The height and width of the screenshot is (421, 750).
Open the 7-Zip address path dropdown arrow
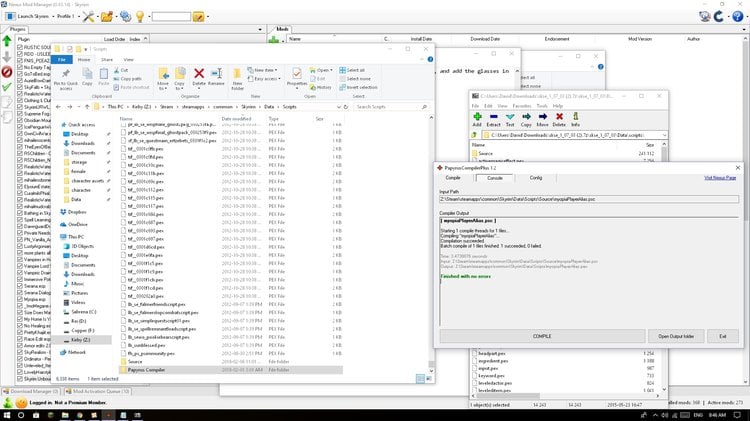pos(664,135)
